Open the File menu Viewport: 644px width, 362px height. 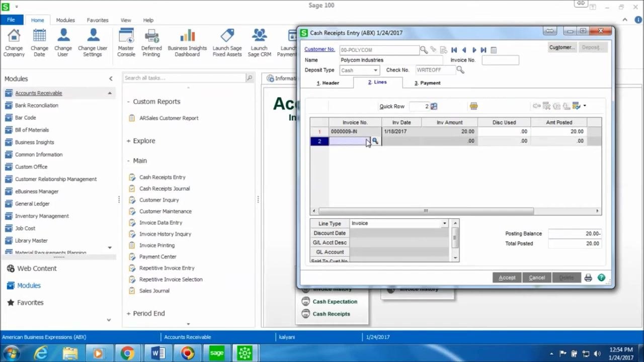(11, 20)
